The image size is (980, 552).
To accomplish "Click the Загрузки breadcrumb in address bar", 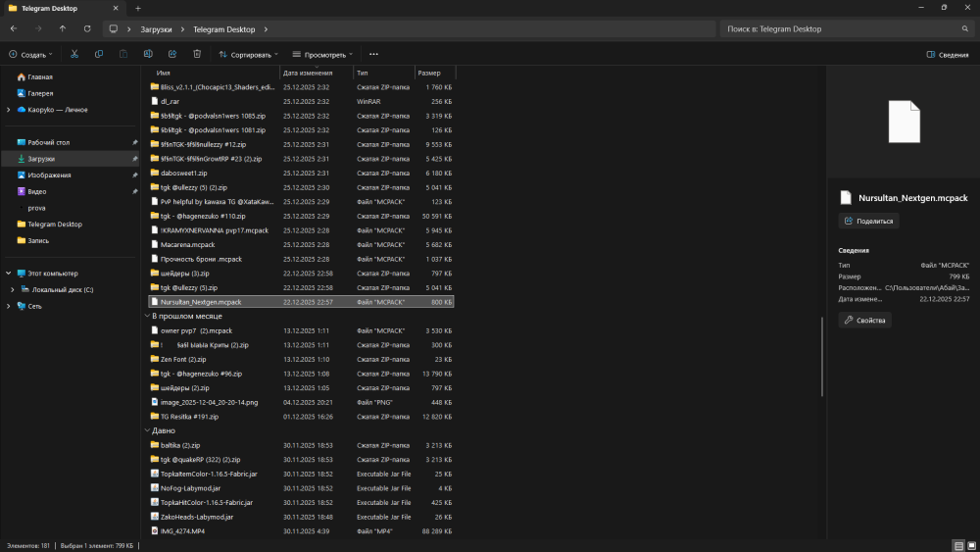I will pyautogui.click(x=156, y=29).
